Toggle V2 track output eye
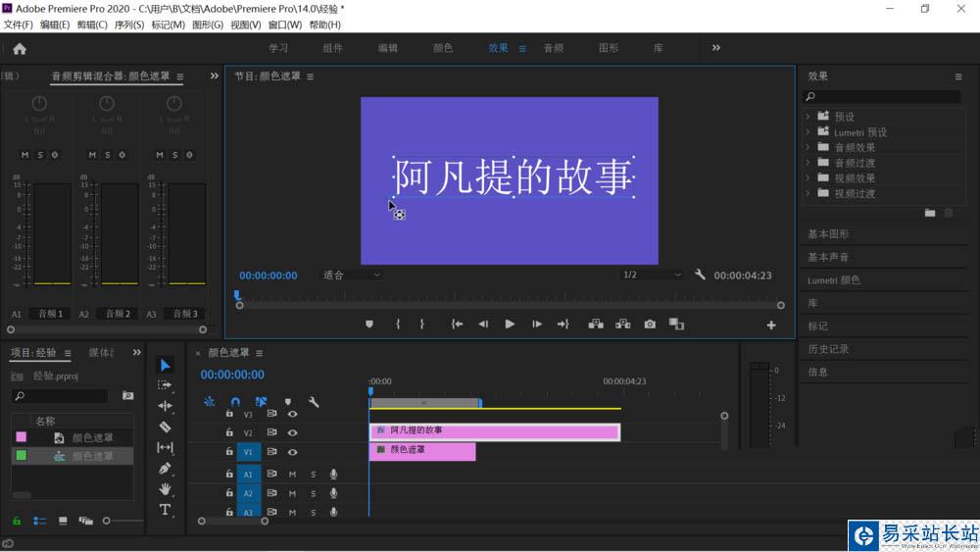 tap(292, 432)
